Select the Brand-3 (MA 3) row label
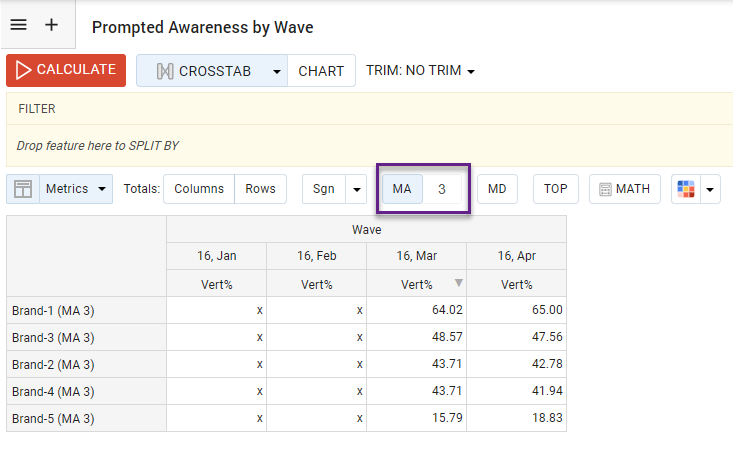 point(86,338)
